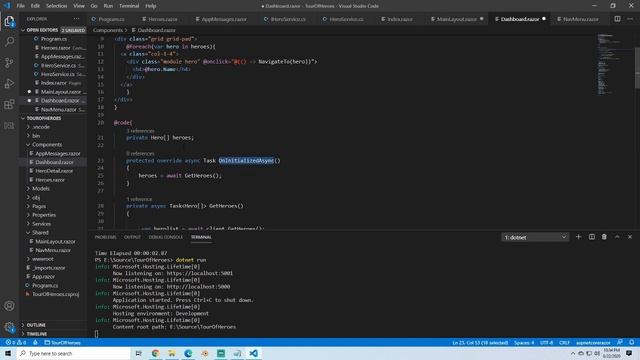Click the feedback icon in status bar
The image size is (640, 360).
620,342
